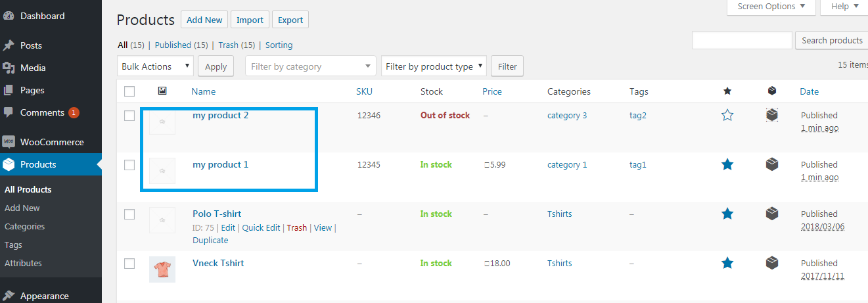Toggle featured star for Vneck Tshirt
Image resolution: width=868 pixels, height=303 pixels.
click(x=727, y=263)
